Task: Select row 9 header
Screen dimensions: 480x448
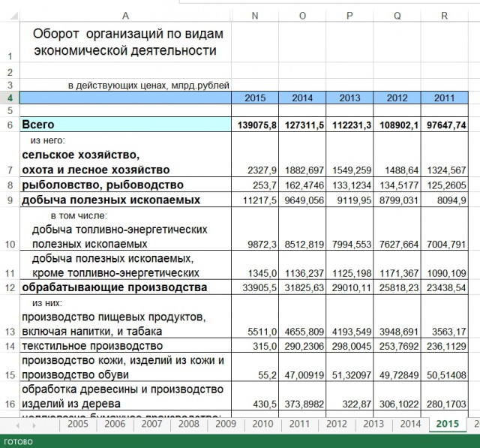Action: click(x=10, y=200)
